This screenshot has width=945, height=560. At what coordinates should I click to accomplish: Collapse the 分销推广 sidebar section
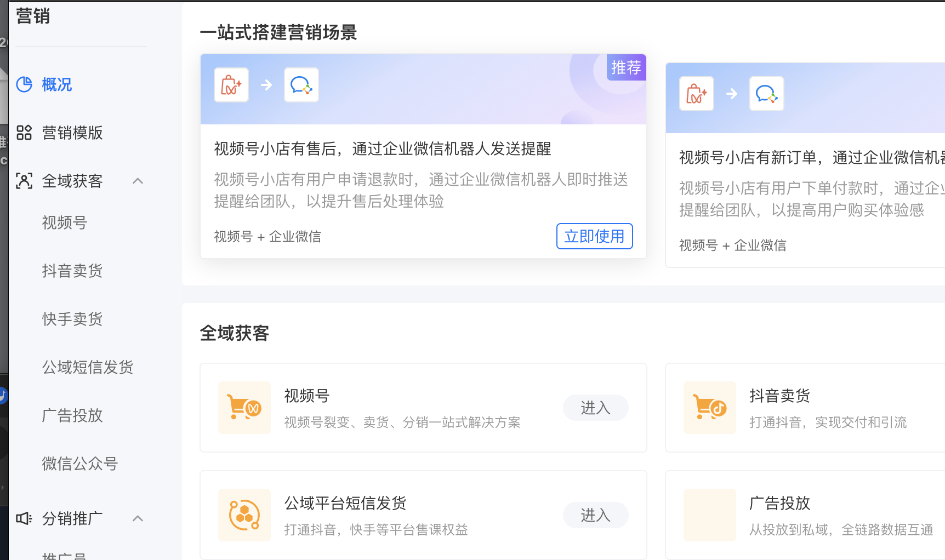(138, 518)
